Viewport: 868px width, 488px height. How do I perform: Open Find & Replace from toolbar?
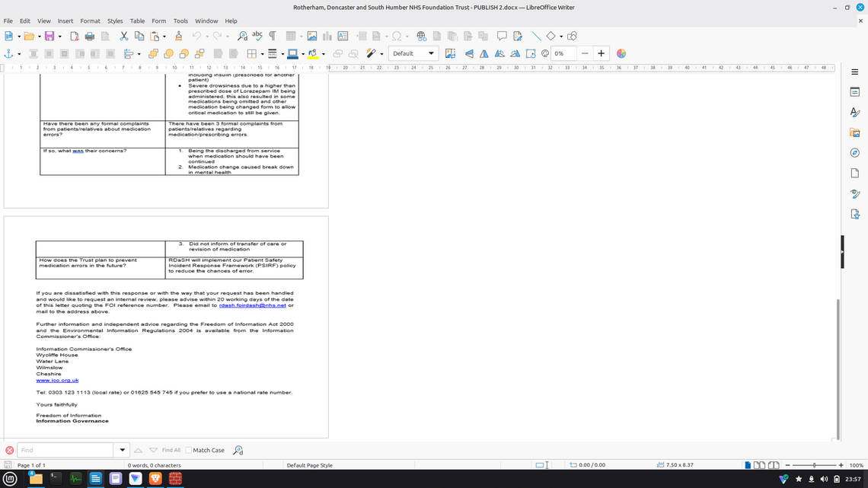tap(242, 36)
